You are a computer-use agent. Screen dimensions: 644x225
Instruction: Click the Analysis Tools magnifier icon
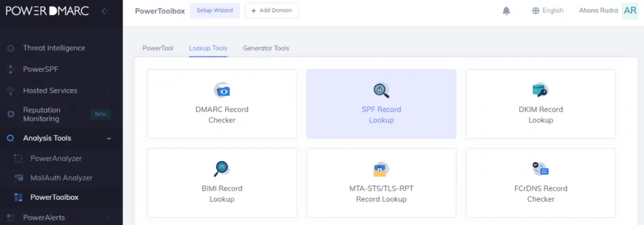(x=11, y=138)
